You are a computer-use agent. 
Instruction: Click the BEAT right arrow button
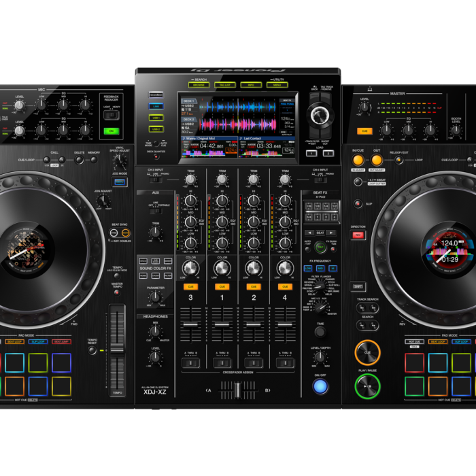(x=331, y=233)
